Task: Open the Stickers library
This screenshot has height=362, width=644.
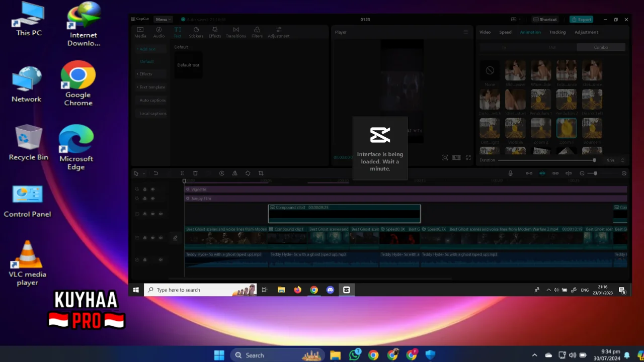Action: [x=196, y=32]
